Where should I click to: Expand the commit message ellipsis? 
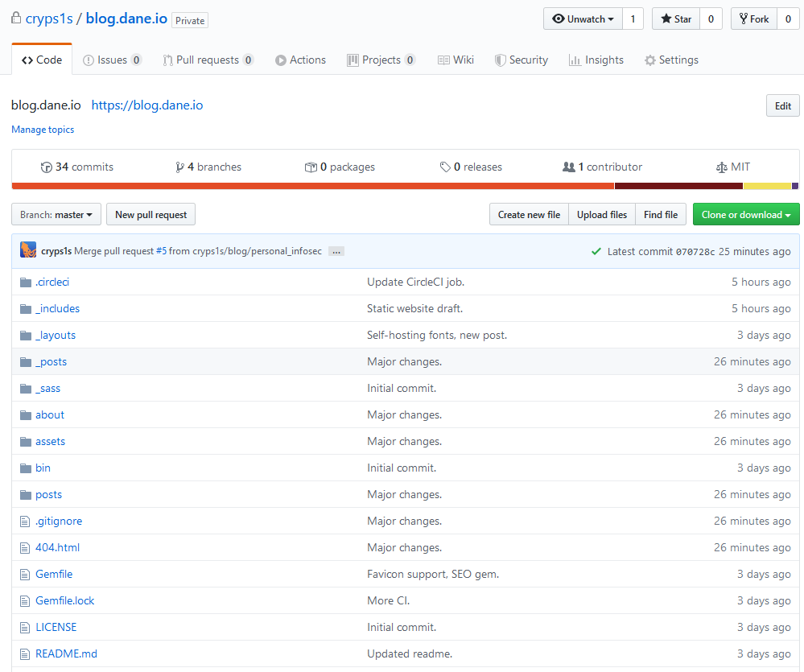[x=336, y=251]
